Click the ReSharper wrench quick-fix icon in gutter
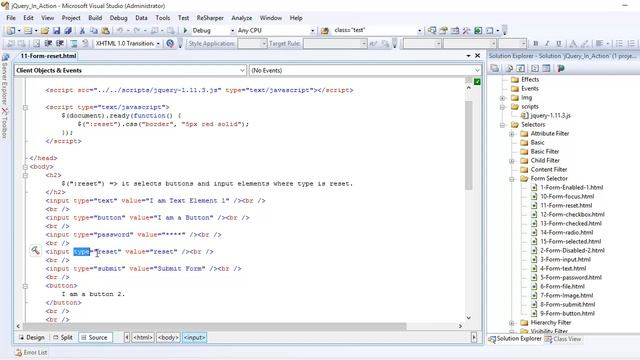640x360 pixels. (x=36, y=251)
